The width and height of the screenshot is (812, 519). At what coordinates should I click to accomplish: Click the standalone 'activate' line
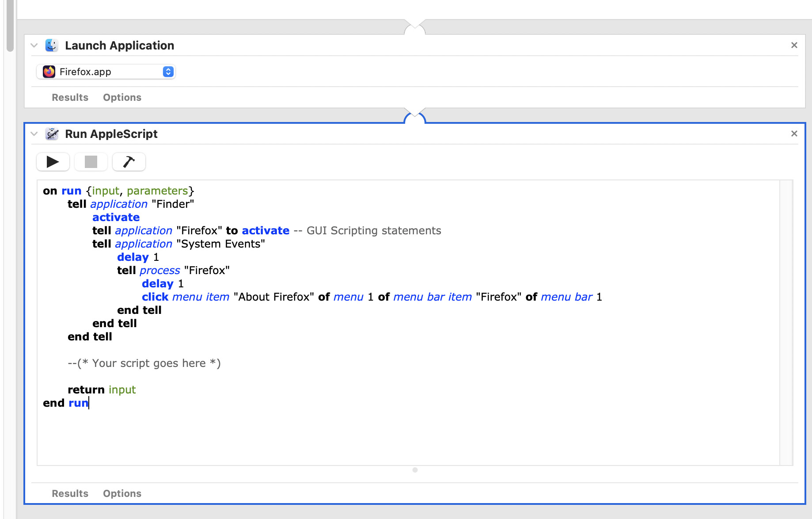point(116,218)
